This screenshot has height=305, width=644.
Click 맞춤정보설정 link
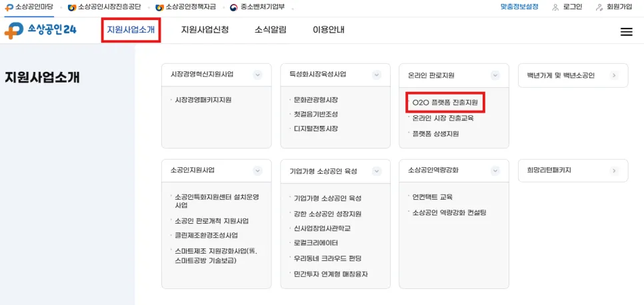(x=519, y=7)
